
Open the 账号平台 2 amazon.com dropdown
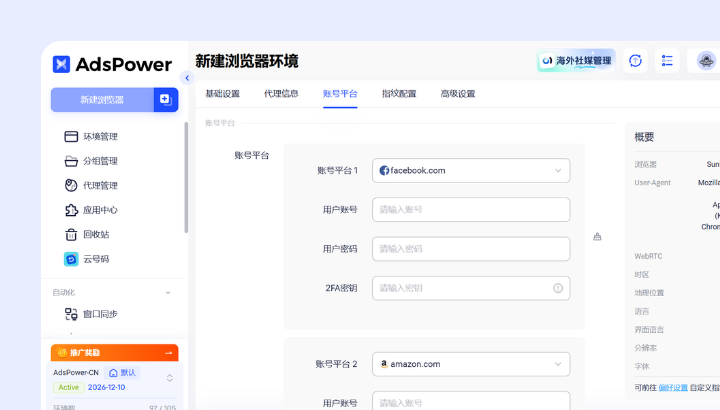tap(471, 364)
